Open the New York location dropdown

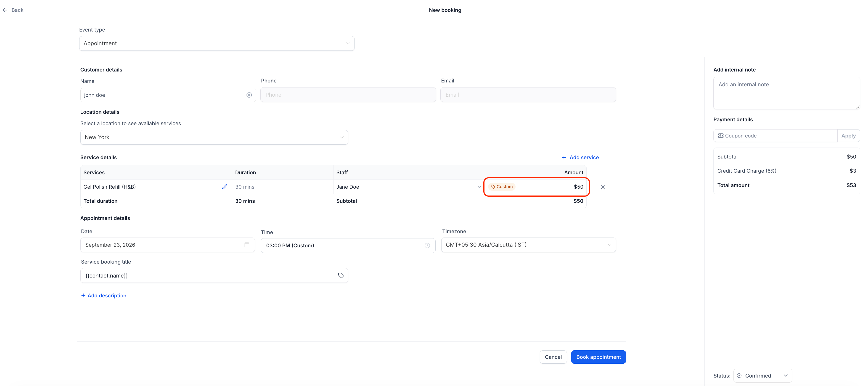[214, 137]
